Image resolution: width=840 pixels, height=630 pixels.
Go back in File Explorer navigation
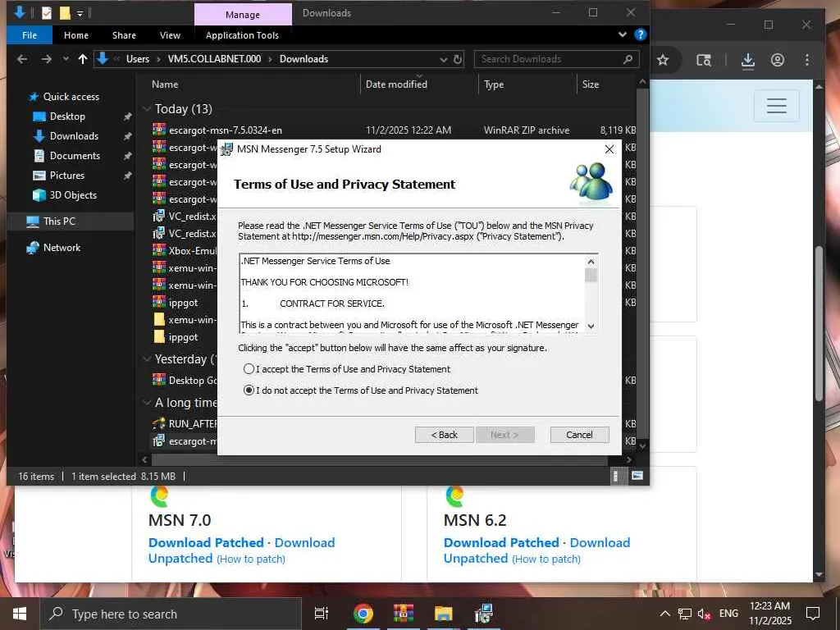[x=22, y=59]
